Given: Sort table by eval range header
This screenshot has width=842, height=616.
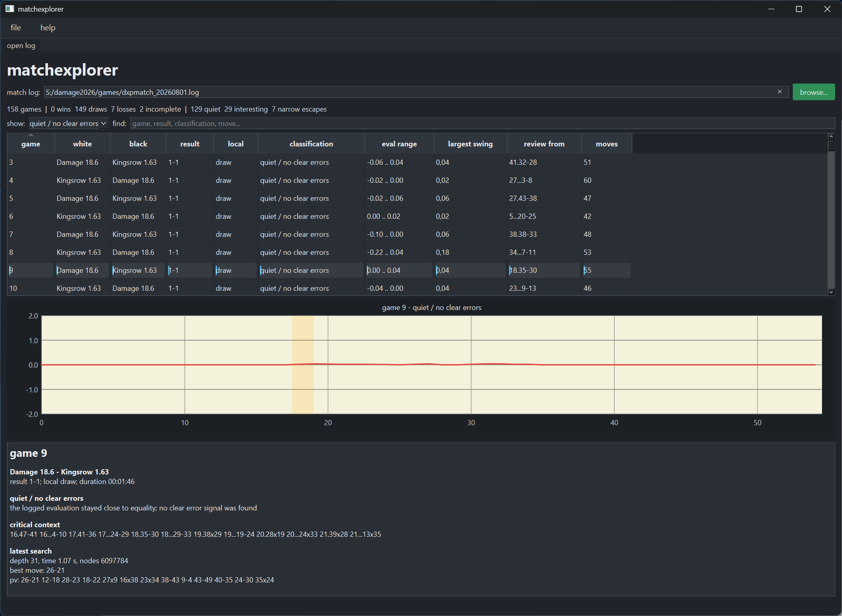Looking at the screenshot, I should coord(399,144).
